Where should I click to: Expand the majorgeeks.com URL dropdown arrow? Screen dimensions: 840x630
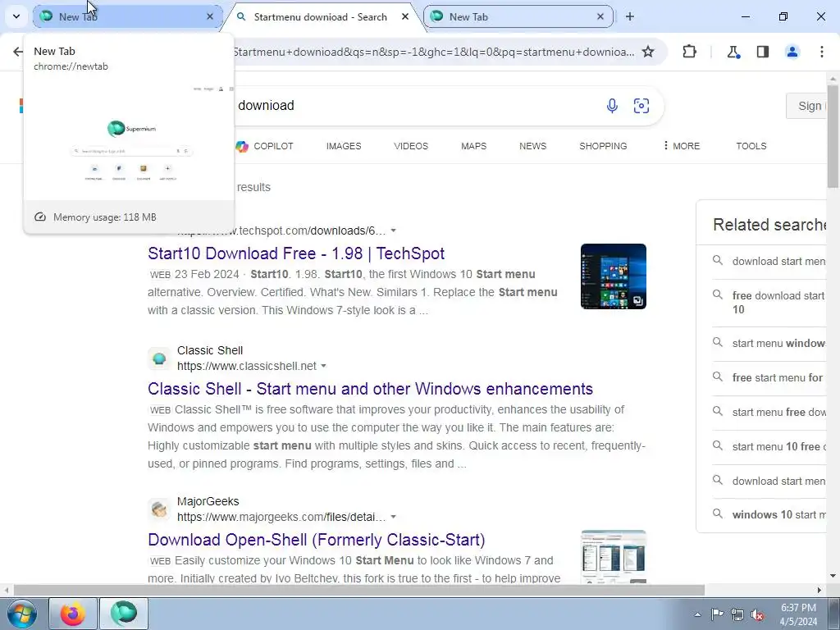pyautogui.click(x=393, y=518)
